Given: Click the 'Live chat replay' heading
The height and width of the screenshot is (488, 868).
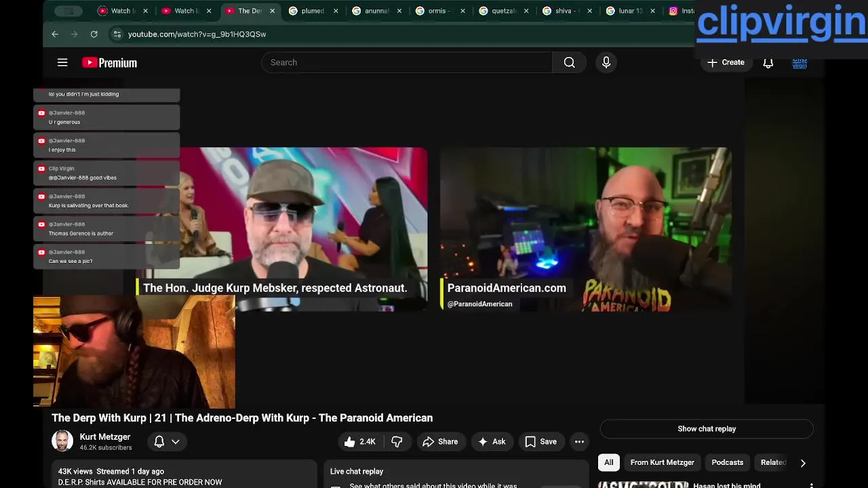Looking at the screenshot, I should coord(357,471).
